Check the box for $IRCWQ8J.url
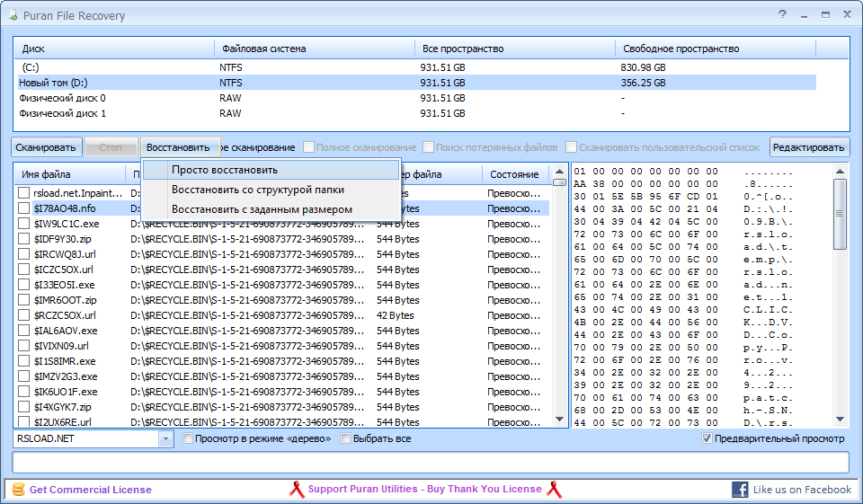Viewport: 863px width, 504px height. coord(23,254)
